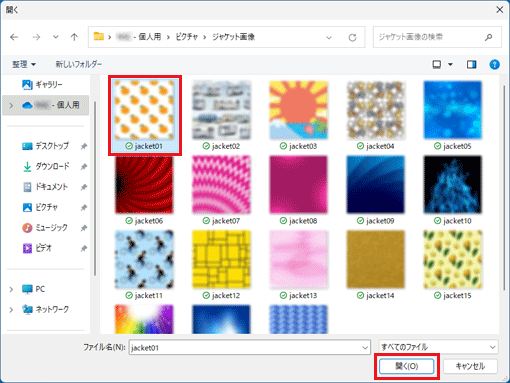Screen dimensions: 510x383
Task: Go forward with the right arrow button
Action: [x=36, y=37]
